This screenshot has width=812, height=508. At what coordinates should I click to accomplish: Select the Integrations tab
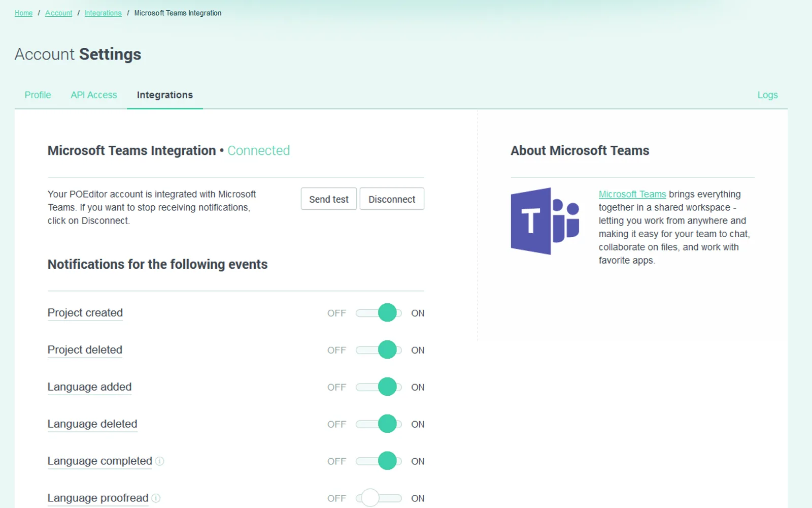point(165,95)
